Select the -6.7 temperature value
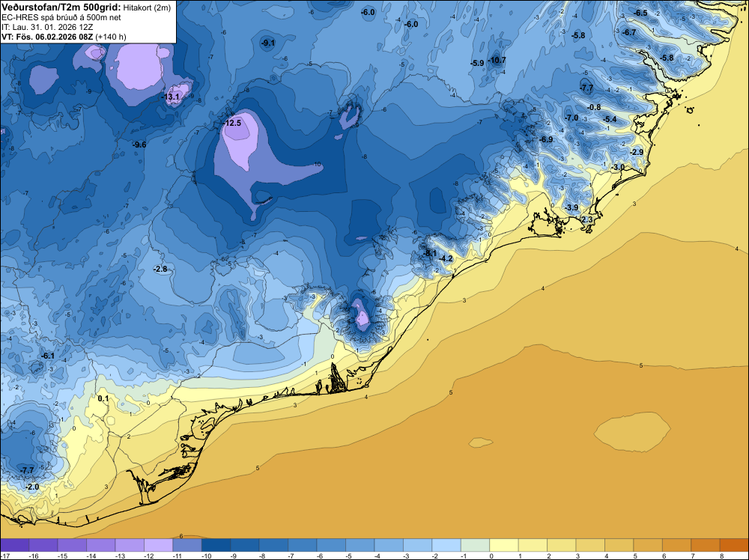The image size is (749, 560). tap(629, 32)
